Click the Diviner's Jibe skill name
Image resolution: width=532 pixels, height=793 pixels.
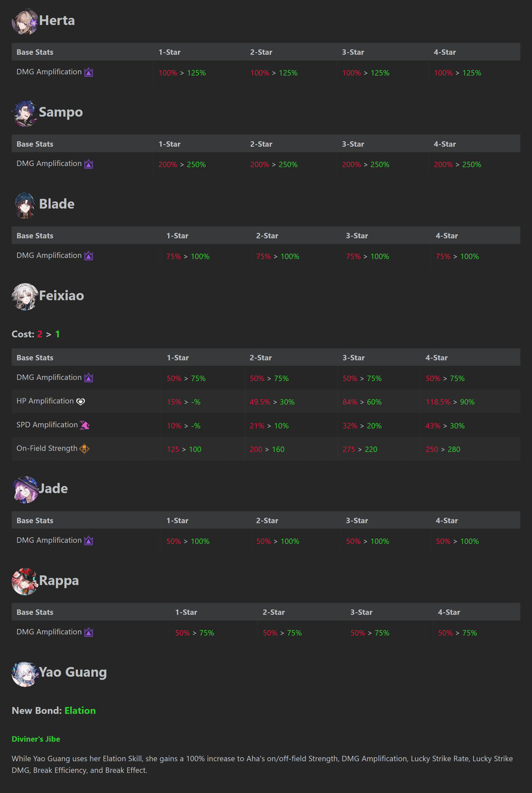tap(36, 739)
